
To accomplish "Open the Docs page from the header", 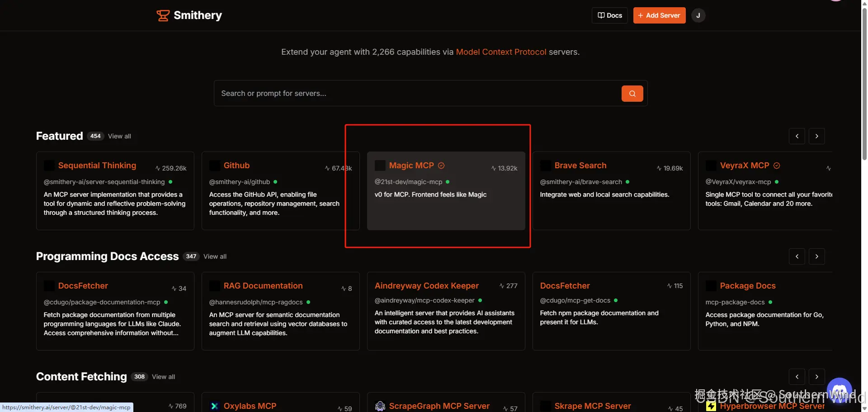I will click(x=609, y=15).
